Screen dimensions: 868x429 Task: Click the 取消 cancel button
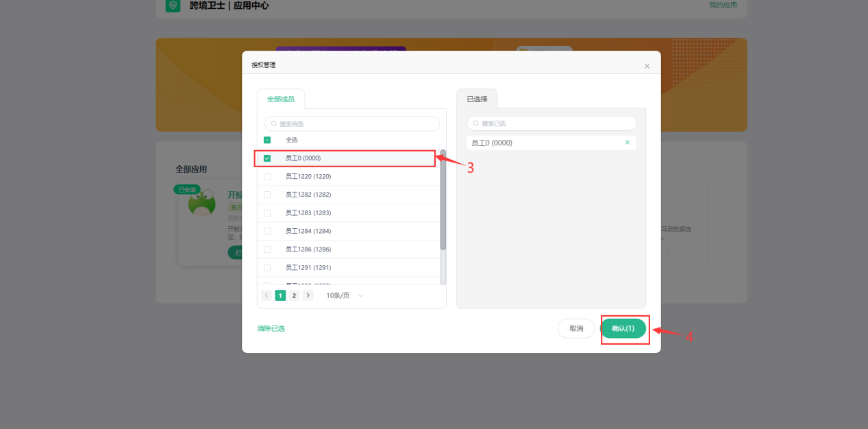pos(575,328)
